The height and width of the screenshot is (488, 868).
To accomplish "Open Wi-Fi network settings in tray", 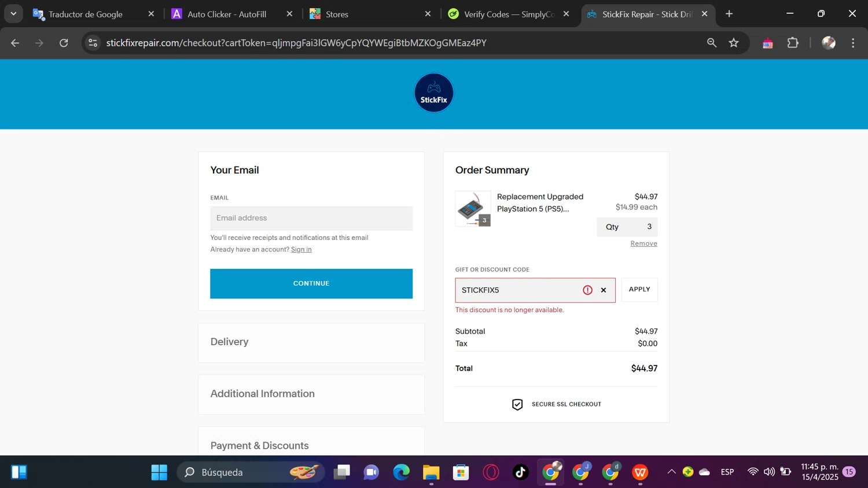I will (753, 472).
